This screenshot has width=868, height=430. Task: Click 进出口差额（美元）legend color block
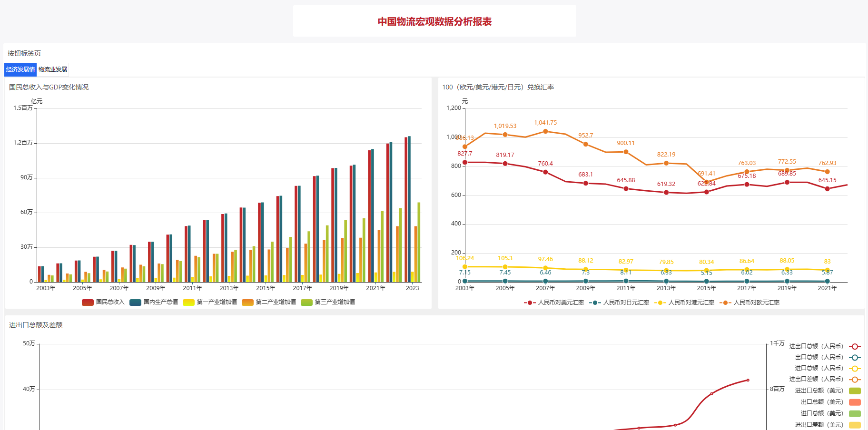click(x=855, y=425)
